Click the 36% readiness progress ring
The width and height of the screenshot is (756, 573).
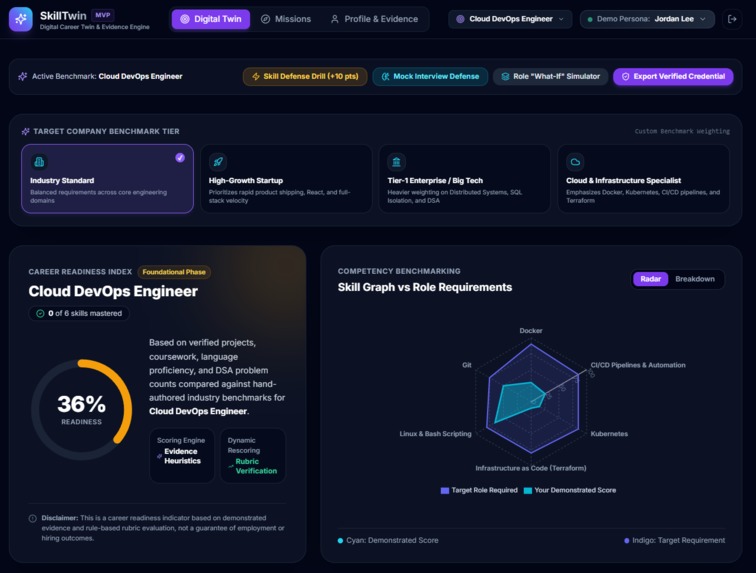[x=81, y=409]
